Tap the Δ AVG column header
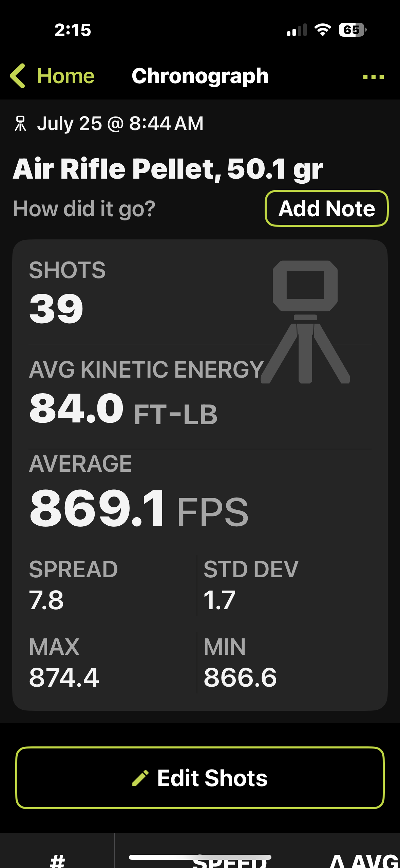Viewport: 400px width, 868px height. pos(364,861)
